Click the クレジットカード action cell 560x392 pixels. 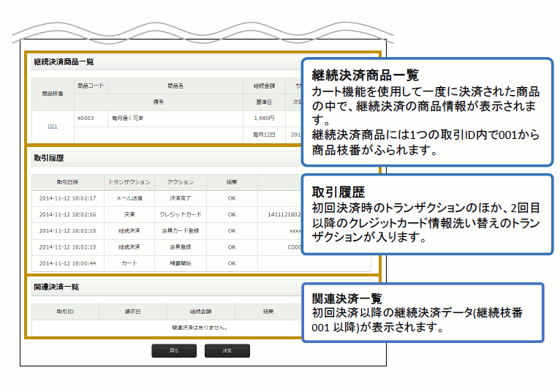[180, 214]
